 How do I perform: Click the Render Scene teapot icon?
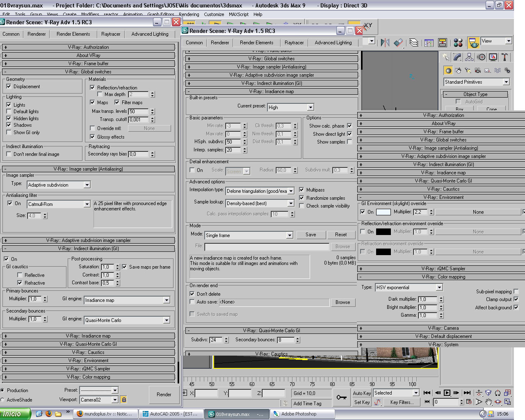(474, 43)
